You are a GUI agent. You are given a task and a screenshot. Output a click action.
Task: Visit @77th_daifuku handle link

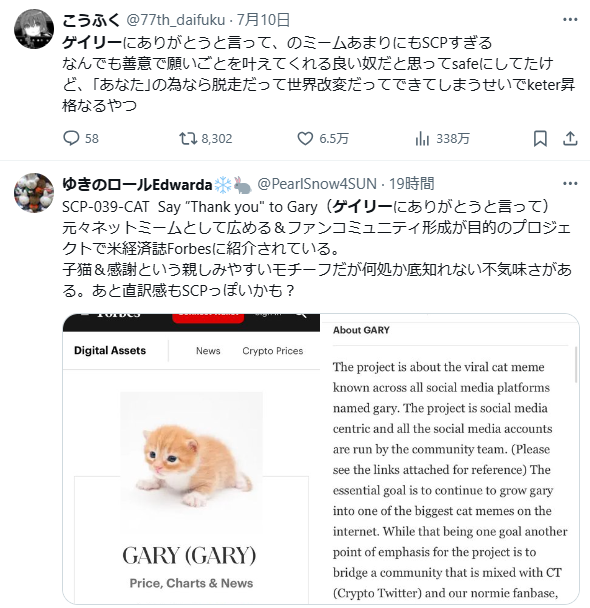[x=176, y=19]
